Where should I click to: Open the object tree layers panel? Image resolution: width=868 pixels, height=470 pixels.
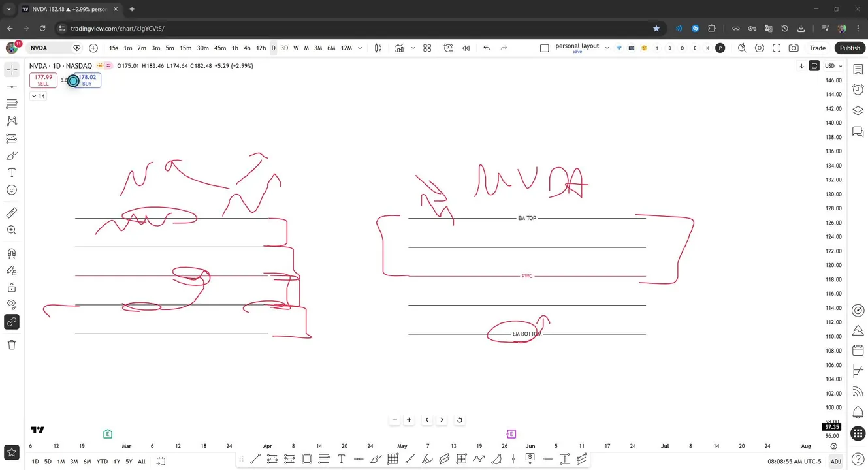(858, 111)
